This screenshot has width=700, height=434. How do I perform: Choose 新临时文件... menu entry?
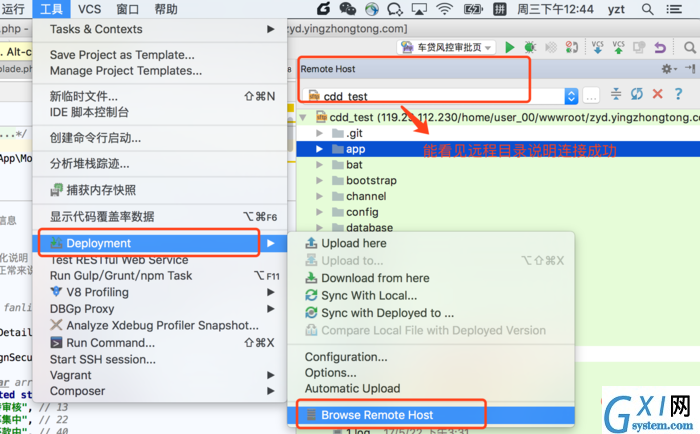[160, 96]
